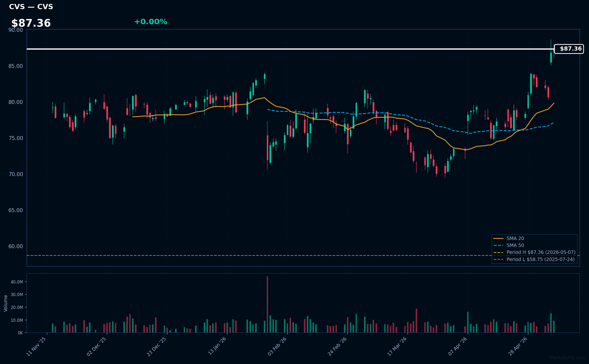
Task: Click the 70.00 price axis label
Action: tap(16, 174)
